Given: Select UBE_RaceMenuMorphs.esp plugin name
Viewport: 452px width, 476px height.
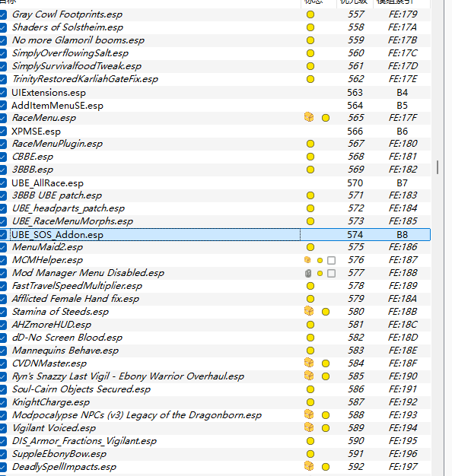Looking at the screenshot, I should pos(72,221).
